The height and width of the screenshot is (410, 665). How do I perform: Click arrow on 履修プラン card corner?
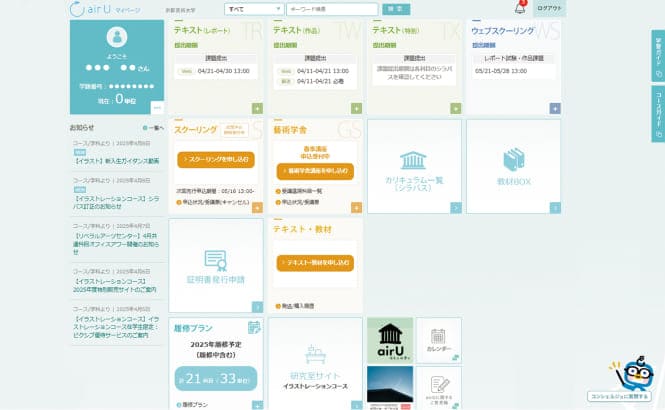point(257,405)
